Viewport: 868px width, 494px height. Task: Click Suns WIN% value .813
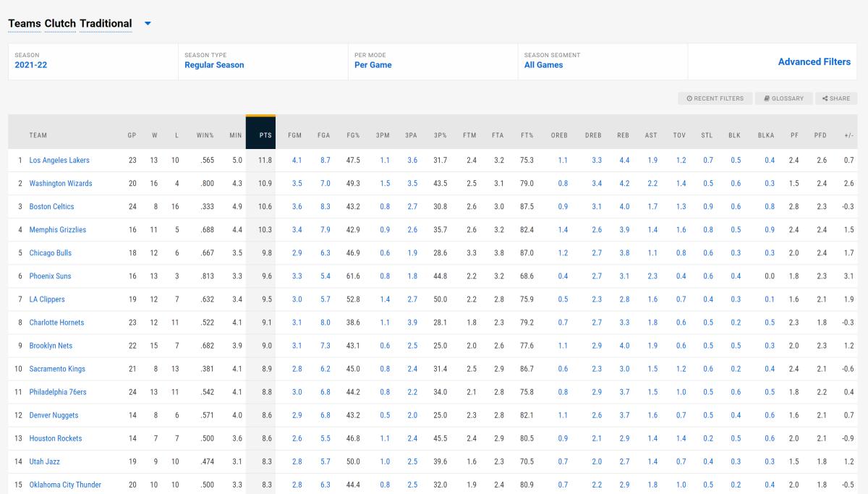click(x=207, y=276)
